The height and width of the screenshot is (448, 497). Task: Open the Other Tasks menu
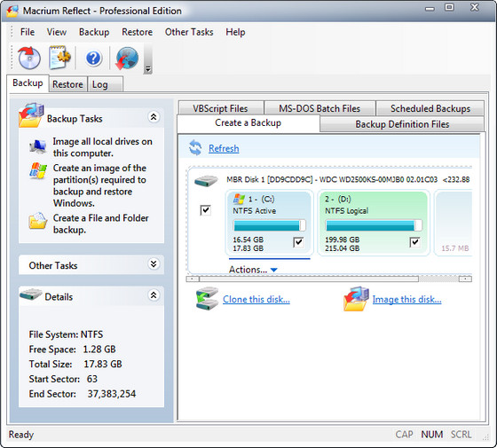(189, 32)
